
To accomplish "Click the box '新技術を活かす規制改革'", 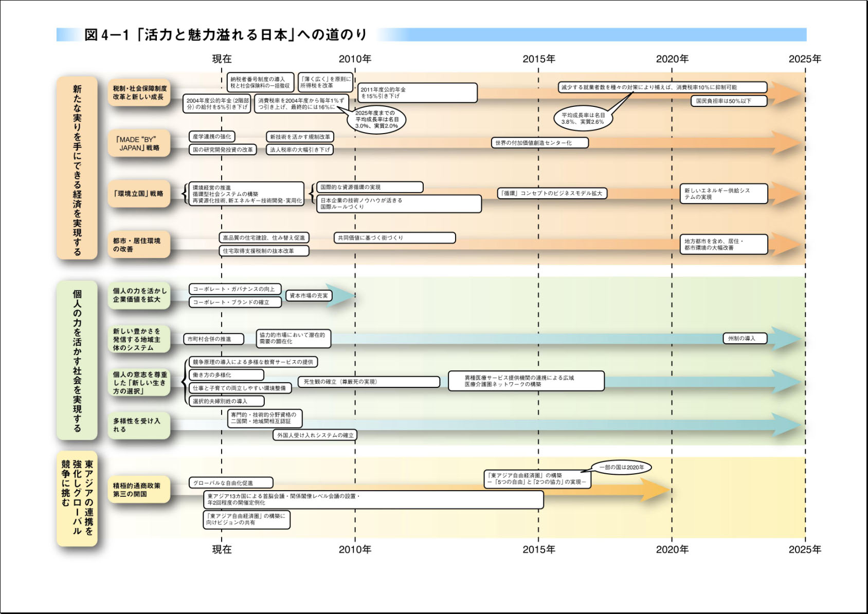I will click(300, 137).
